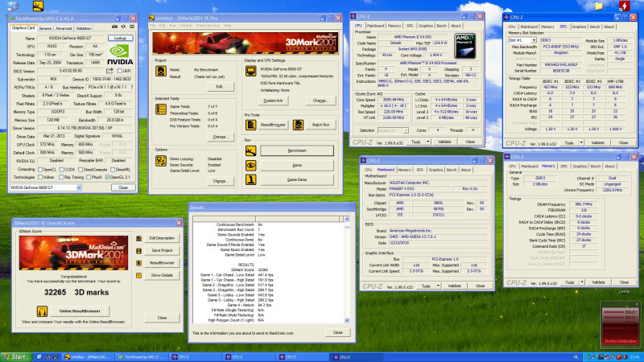Click the Details window scroll up arrow

pos(347,219)
